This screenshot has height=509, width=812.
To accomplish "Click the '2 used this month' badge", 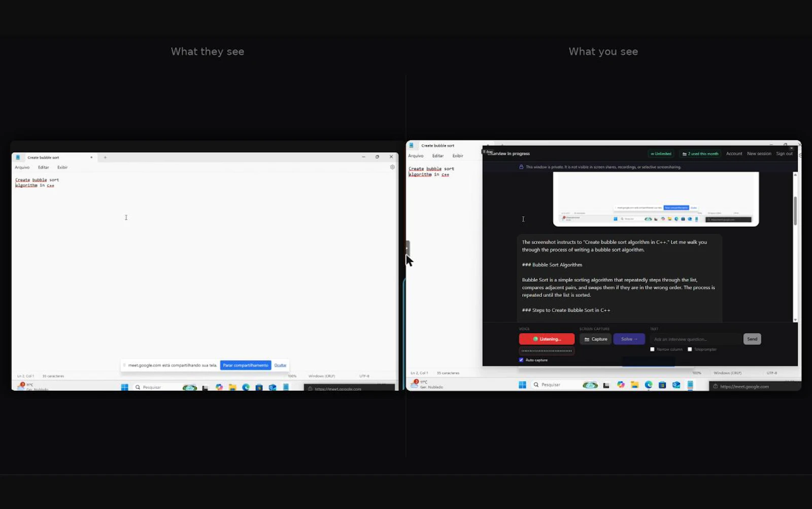I will 700,154.
